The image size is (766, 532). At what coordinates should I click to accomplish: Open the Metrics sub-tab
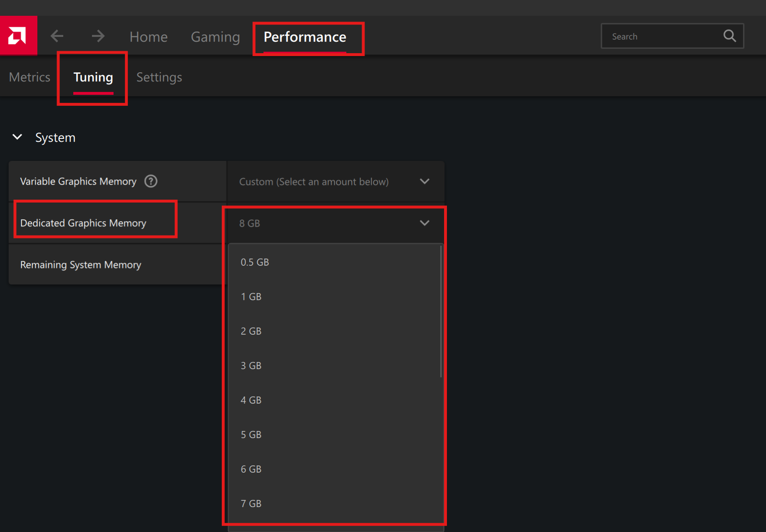tap(30, 77)
